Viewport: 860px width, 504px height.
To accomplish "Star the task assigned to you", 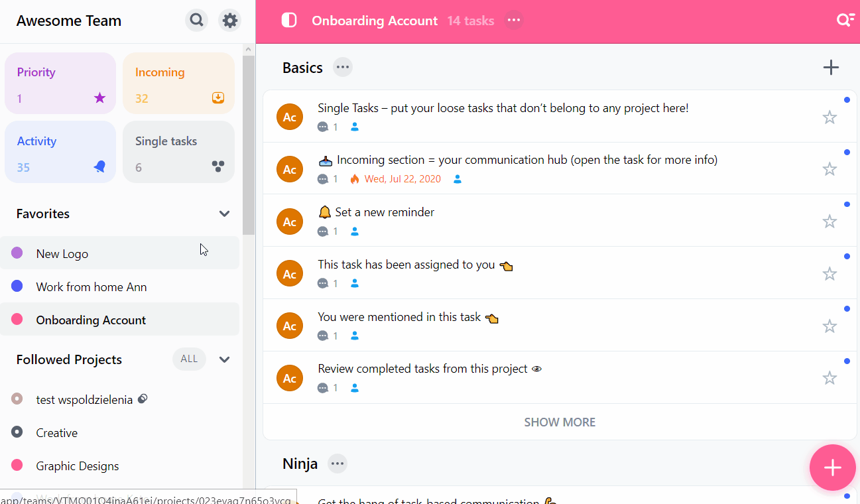I will (829, 274).
